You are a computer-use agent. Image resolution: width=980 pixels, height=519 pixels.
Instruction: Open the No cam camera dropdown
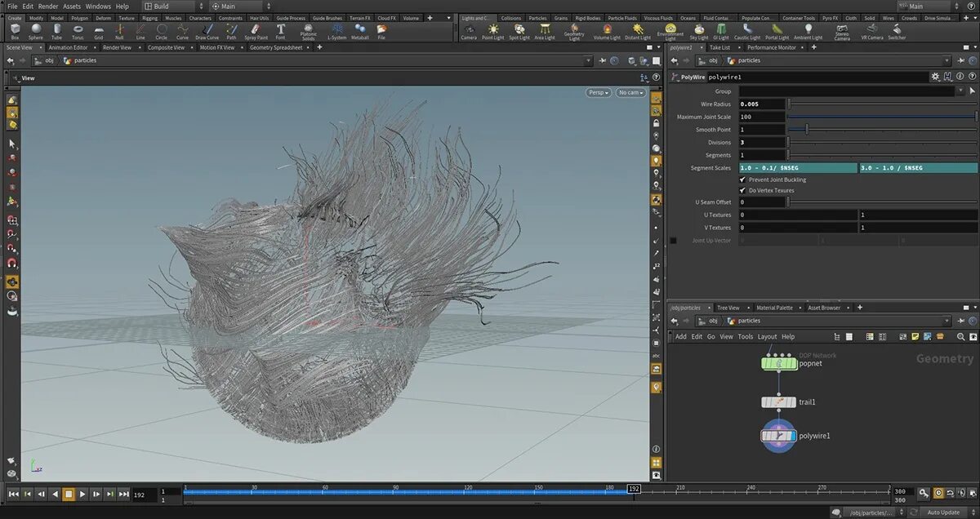[x=630, y=92]
